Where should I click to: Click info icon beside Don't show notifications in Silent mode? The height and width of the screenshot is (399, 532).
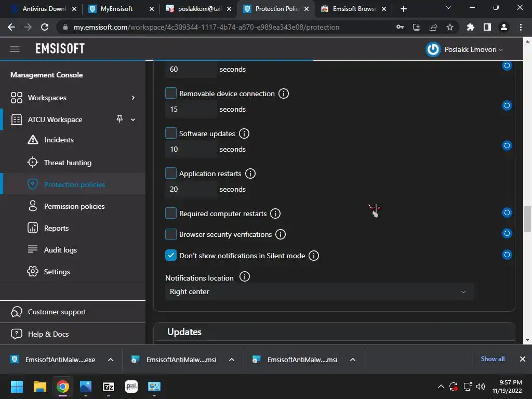coord(314,256)
